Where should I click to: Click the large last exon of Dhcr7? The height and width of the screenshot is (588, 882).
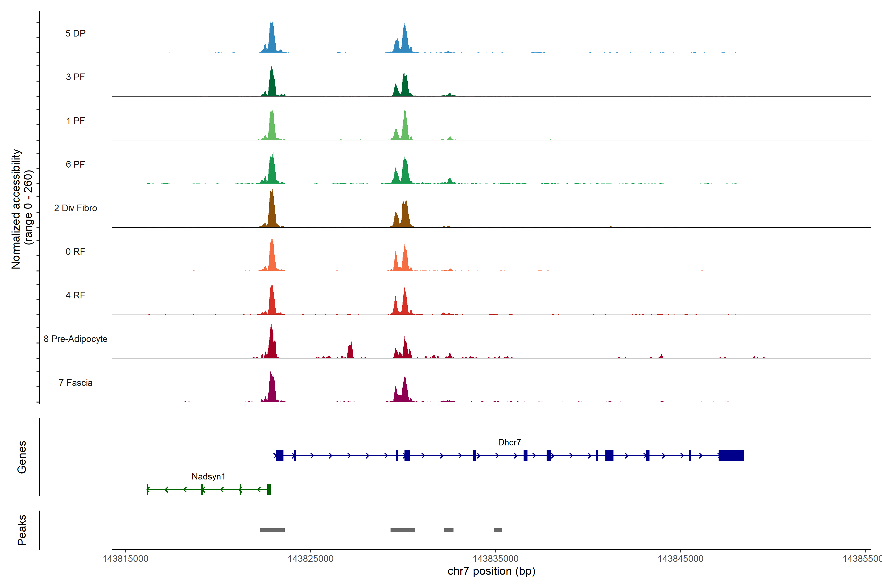coord(731,455)
